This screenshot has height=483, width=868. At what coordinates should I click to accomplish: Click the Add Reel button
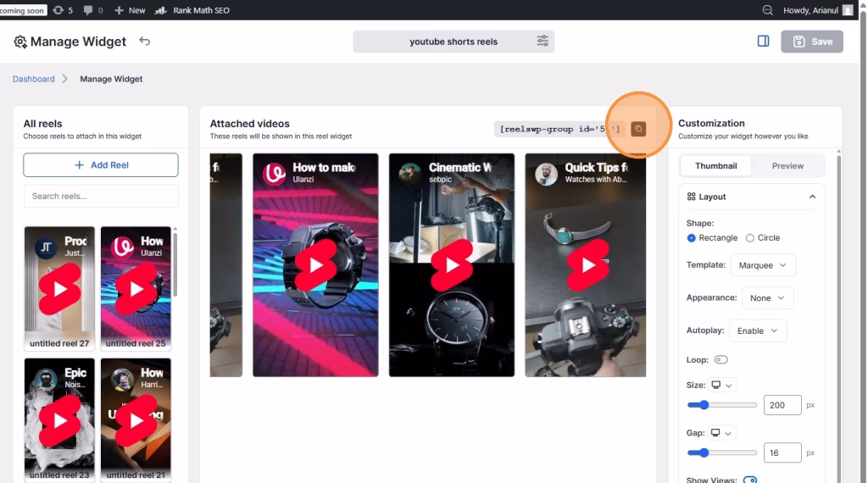pos(101,165)
